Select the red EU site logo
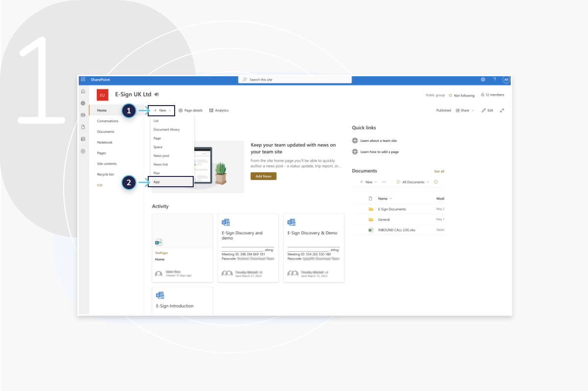This screenshot has width=588, height=391. (x=102, y=95)
